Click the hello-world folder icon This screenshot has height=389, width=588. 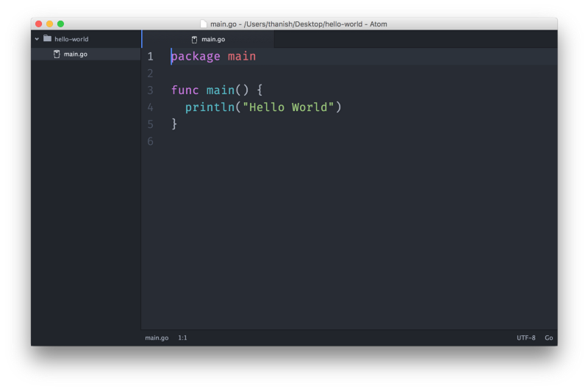(47, 38)
